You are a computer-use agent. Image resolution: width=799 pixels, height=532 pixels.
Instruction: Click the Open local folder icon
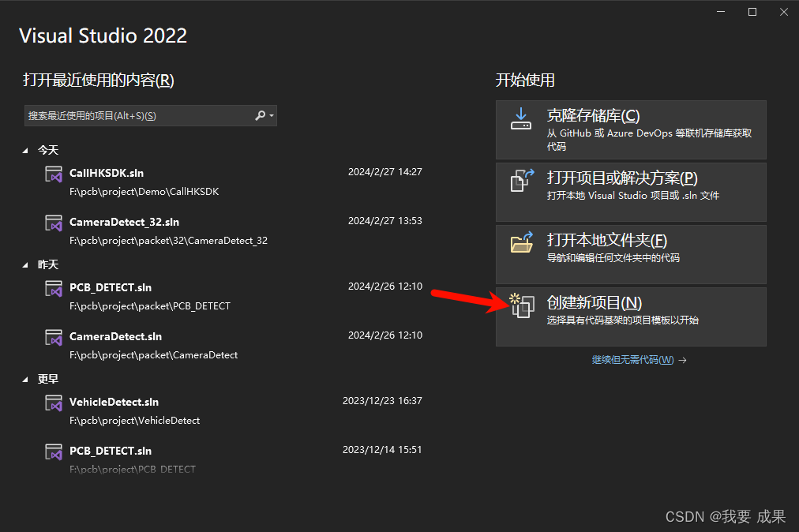click(x=521, y=243)
